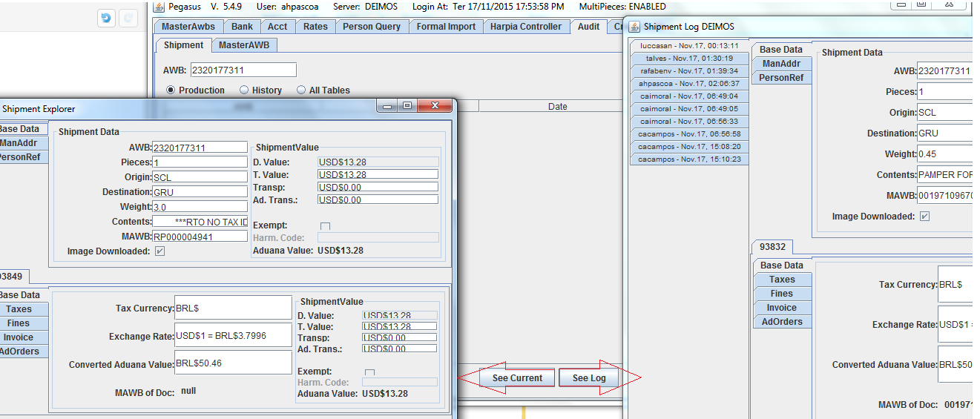Open Taxes side tab in Shipment Explorer
This screenshot has height=419, width=980.
coord(22,309)
